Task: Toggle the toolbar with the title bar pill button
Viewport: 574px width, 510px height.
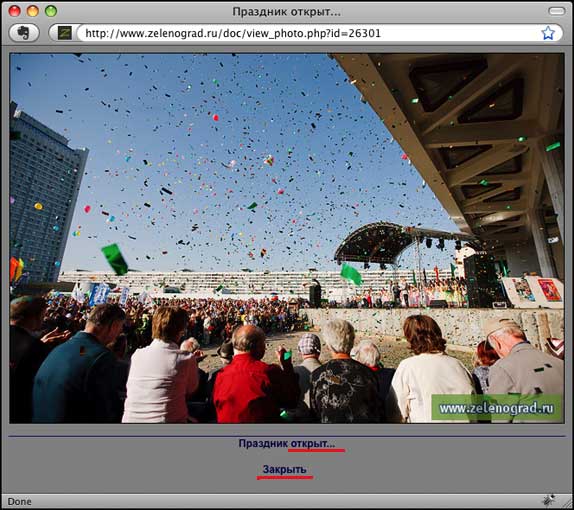Action: (x=557, y=11)
